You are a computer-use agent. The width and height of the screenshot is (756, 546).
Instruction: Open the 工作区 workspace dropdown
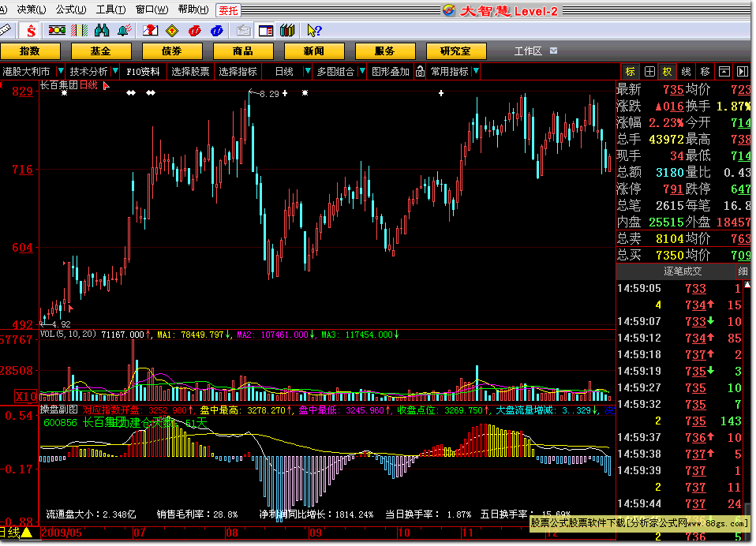tap(553, 50)
